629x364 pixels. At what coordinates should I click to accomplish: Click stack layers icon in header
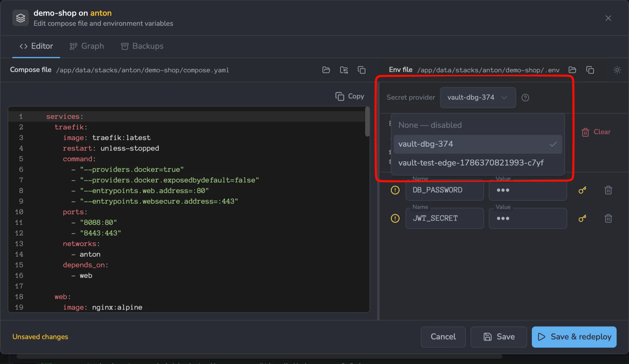[x=21, y=18]
